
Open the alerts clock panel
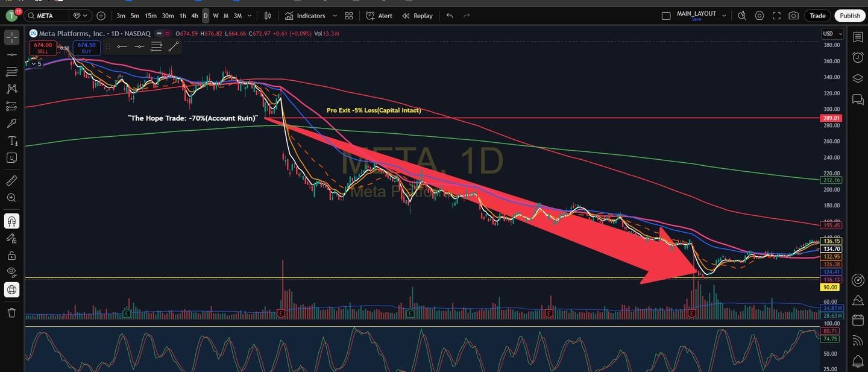tap(857, 57)
